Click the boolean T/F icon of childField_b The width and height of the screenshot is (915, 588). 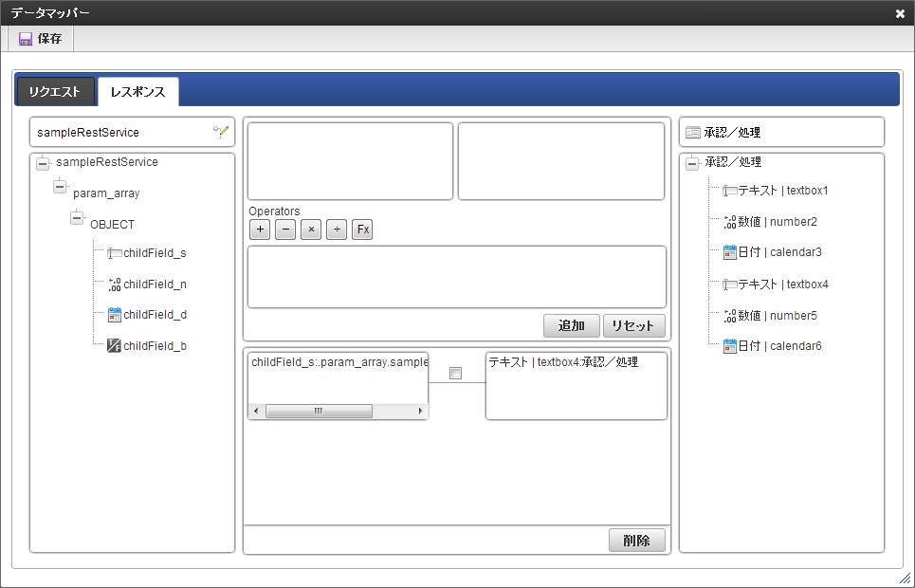click(x=115, y=345)
